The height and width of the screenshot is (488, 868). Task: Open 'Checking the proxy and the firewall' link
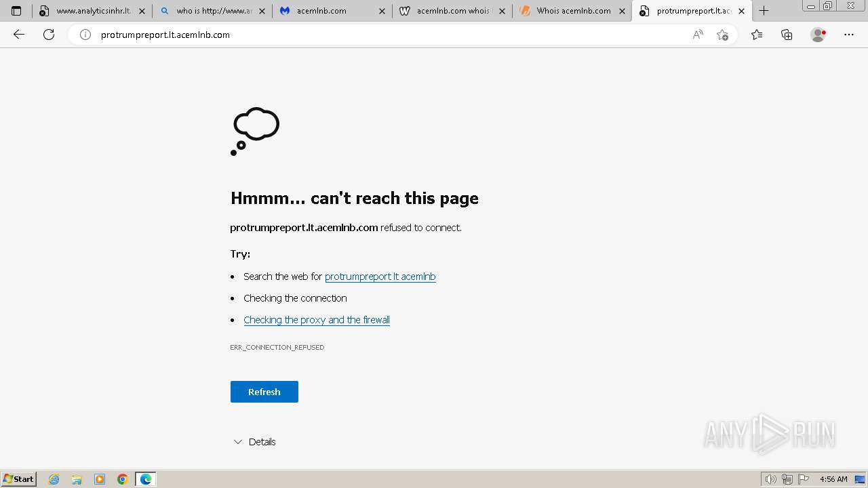317,320
